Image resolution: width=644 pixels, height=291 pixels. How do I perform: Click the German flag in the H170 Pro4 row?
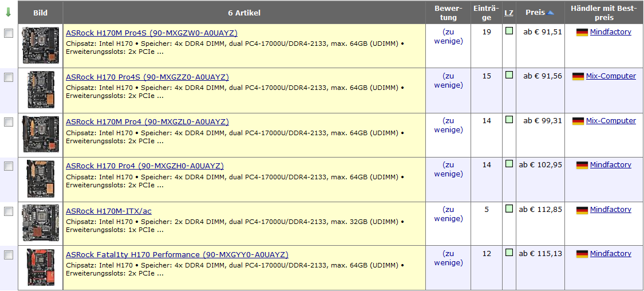point(582,165)
